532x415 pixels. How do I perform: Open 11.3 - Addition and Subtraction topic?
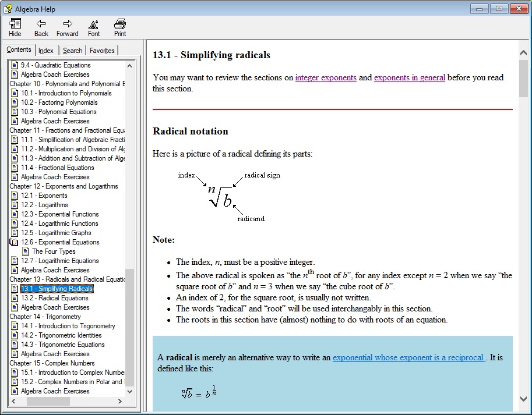point(73,158)
